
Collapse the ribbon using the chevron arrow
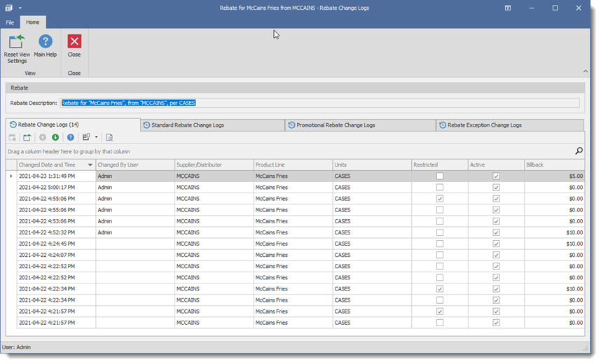[x=585, y=71]
